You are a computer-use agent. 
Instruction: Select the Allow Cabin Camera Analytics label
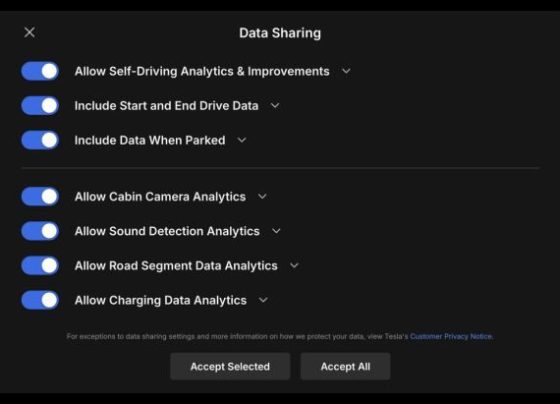coord(160,197)
